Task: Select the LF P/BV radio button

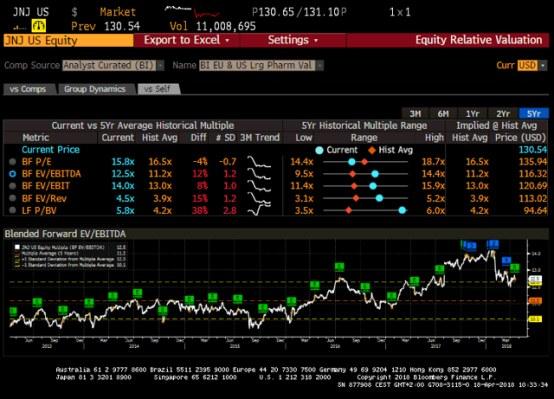Action: [13, 210]
